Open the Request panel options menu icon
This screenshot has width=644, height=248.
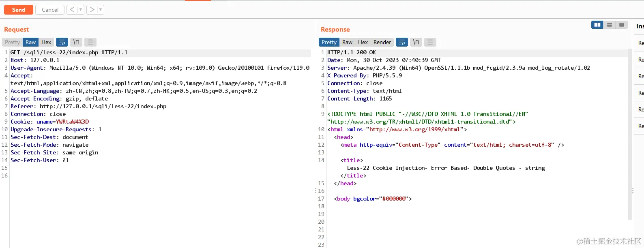pyautogui.click(x=90, y=42)
